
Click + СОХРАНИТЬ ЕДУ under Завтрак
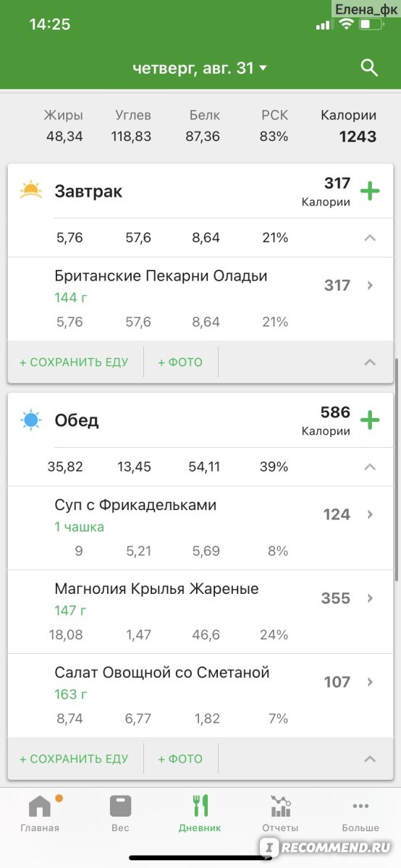pyautogui.click(x=74, y=362)
